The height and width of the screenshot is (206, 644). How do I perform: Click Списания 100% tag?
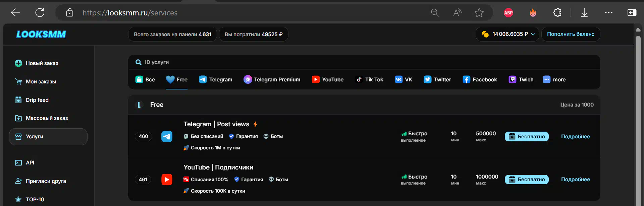coord(206,180)
